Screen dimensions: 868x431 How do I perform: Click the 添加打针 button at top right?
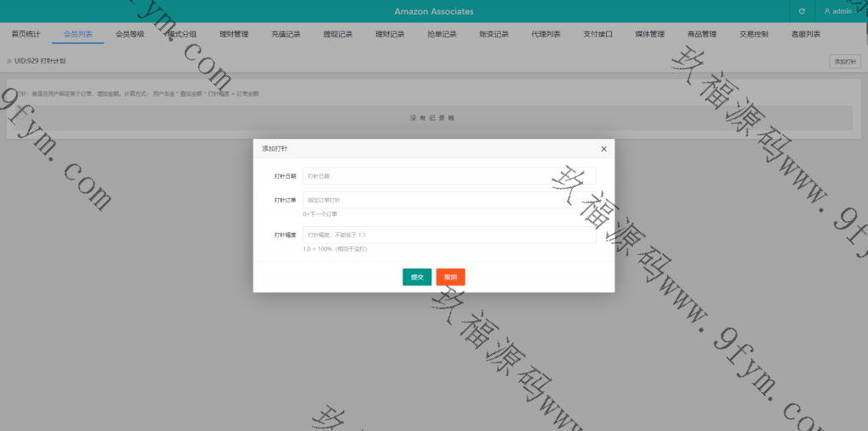pos(844,62)
